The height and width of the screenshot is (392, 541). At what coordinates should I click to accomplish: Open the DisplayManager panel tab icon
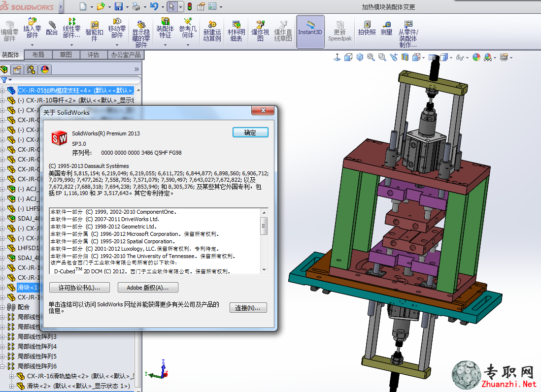(x=45, y=69)
